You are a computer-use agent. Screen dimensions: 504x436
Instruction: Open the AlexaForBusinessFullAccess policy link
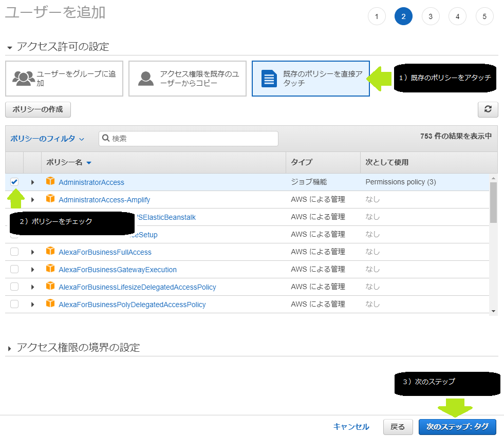click(x=105, y=252)
